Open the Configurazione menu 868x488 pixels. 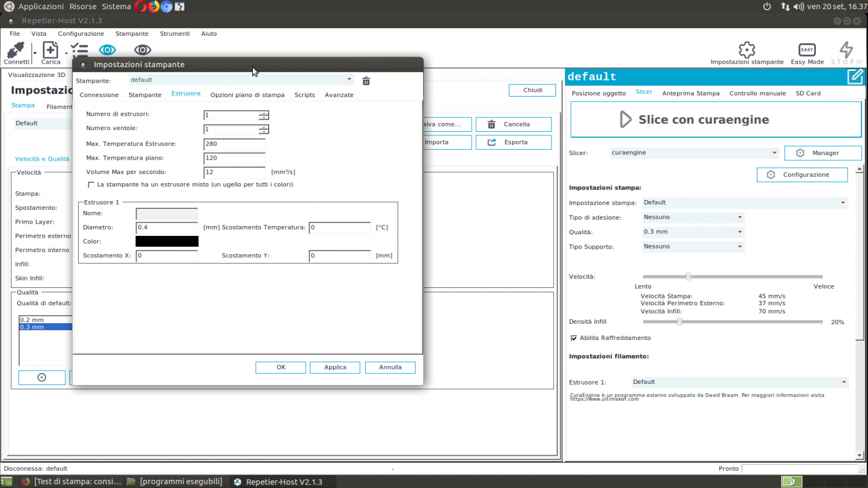pos(81,34)
